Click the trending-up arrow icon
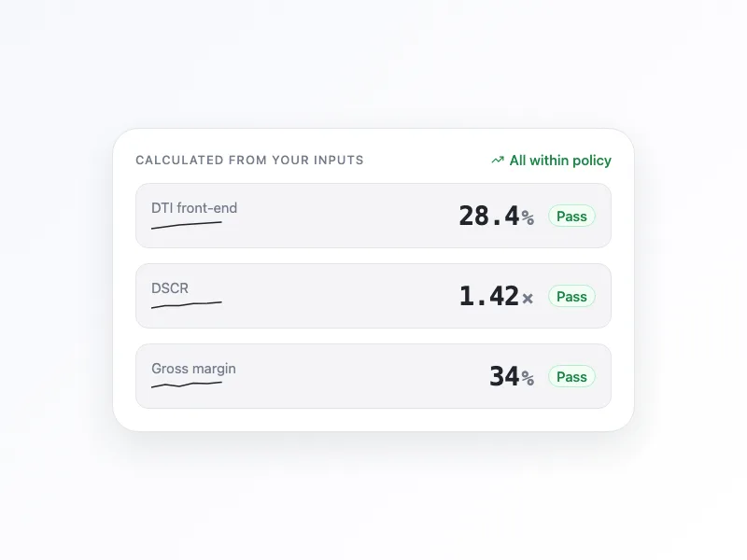Viewport: 747px width, 560px height. (498, 161)
